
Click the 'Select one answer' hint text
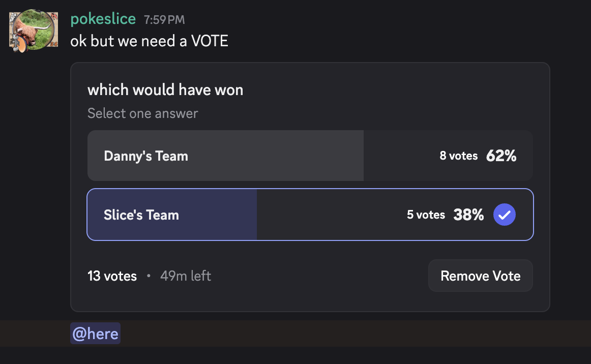point(142,113)
